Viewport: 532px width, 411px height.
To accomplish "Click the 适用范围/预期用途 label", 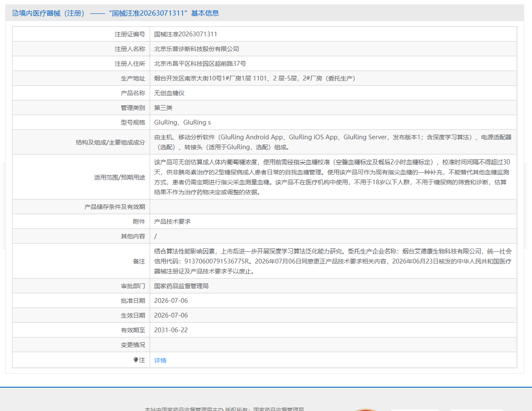I will click(x=119, y=177).
